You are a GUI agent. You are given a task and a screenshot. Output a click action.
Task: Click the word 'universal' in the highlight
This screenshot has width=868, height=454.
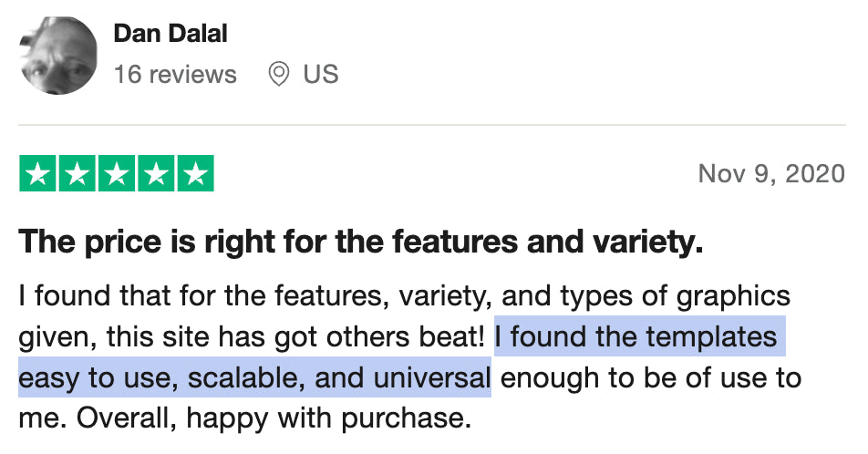point(432,378)
